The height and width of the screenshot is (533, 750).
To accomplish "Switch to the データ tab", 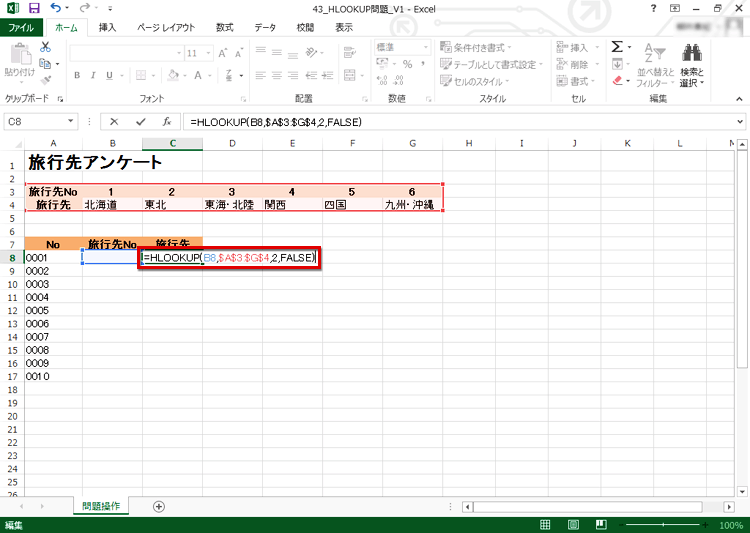I will point(265,28).
